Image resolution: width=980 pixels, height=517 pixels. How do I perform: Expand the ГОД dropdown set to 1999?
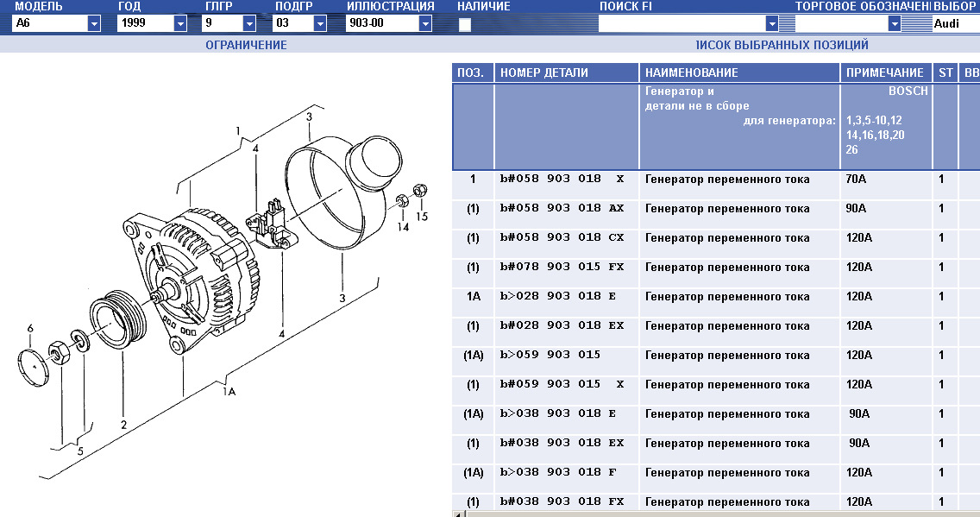point(180,24)
